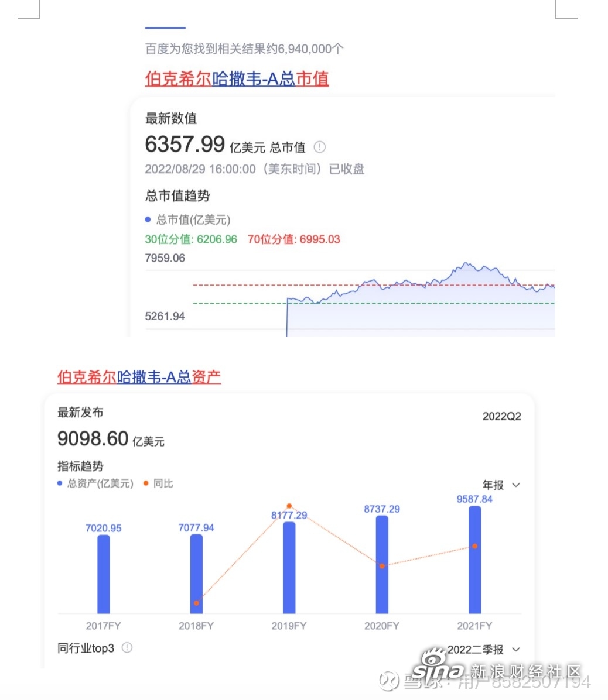Click the 5261.94 axis label
The image size is (608, 700).
[x=165, y=316]
